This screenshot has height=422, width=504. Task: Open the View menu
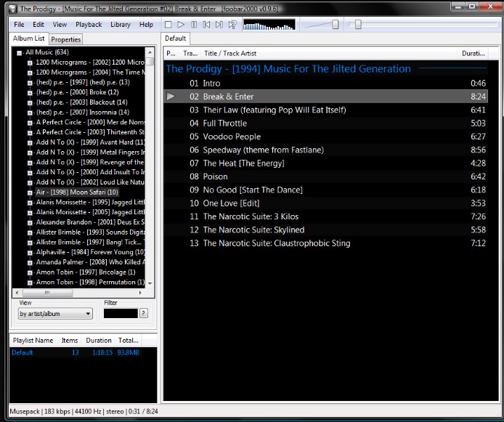(x=60, y=25)
